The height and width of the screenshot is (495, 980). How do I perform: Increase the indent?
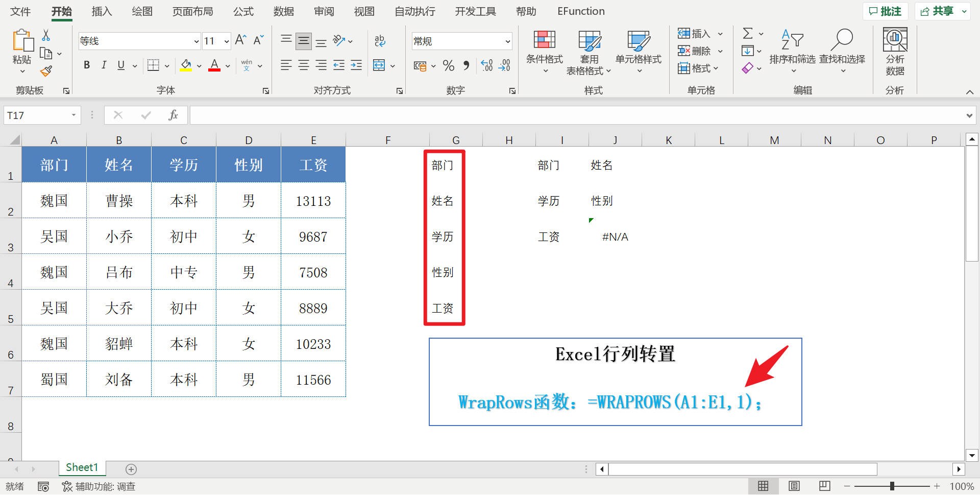[x=356, y=65]
